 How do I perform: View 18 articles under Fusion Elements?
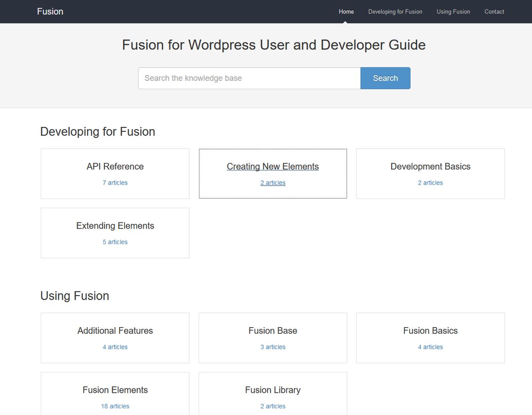(115, 406)
